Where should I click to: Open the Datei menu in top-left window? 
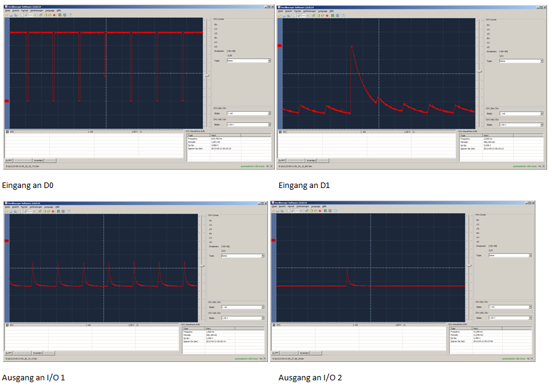[7, 11]
